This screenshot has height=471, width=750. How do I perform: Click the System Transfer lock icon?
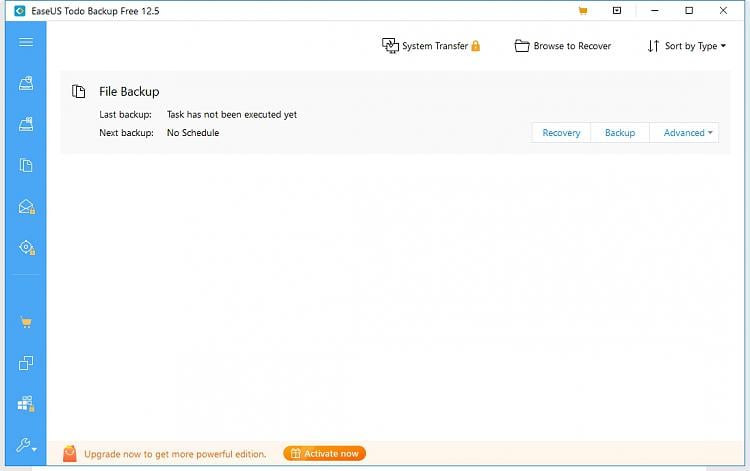[x=475, y=46]
